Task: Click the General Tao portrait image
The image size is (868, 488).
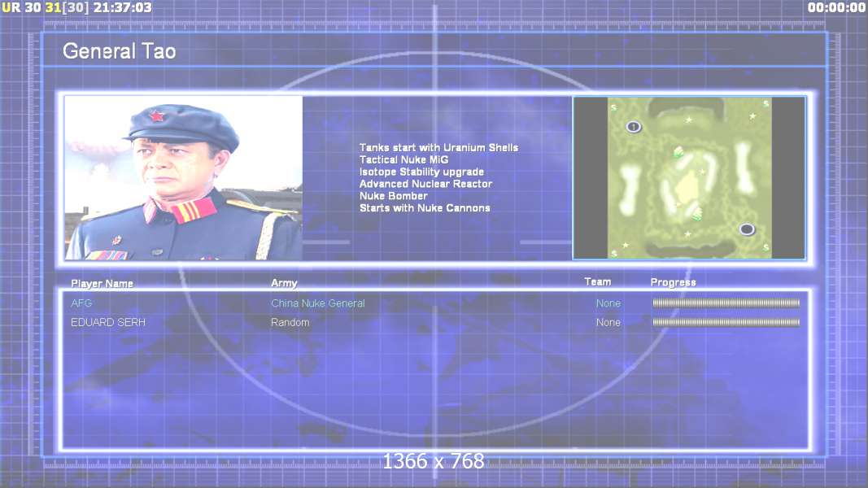Action: 184,177
